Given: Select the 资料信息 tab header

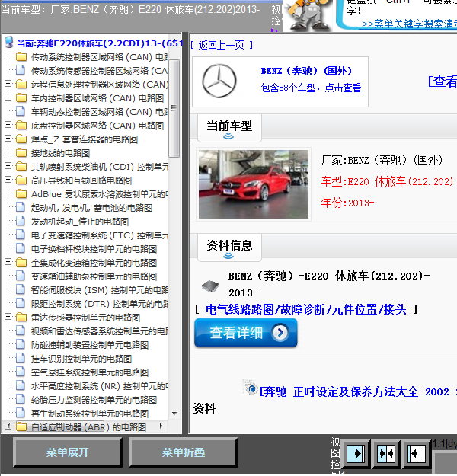Looking at the screenshot, I should point(229,247).
